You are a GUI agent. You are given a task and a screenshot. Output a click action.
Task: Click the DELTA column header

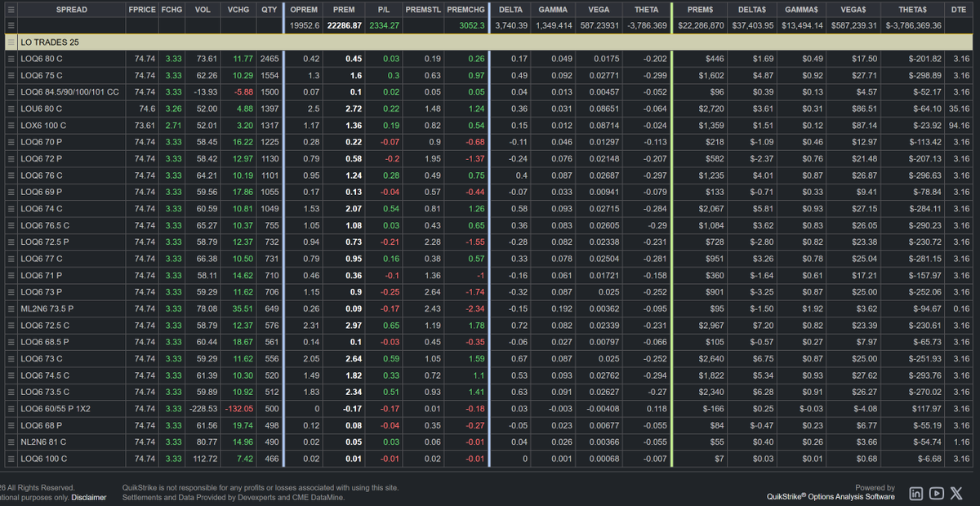[512, 9]
